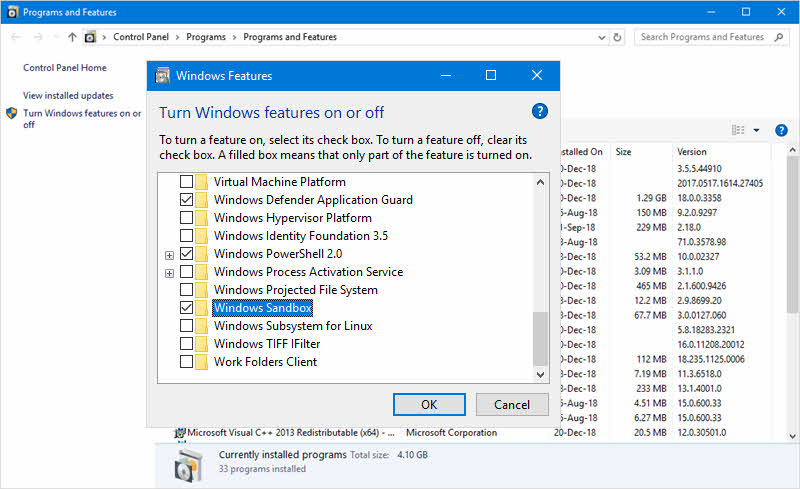Select Windows Subsystem for Linux label
800x489 pixels.
[293, 326]
